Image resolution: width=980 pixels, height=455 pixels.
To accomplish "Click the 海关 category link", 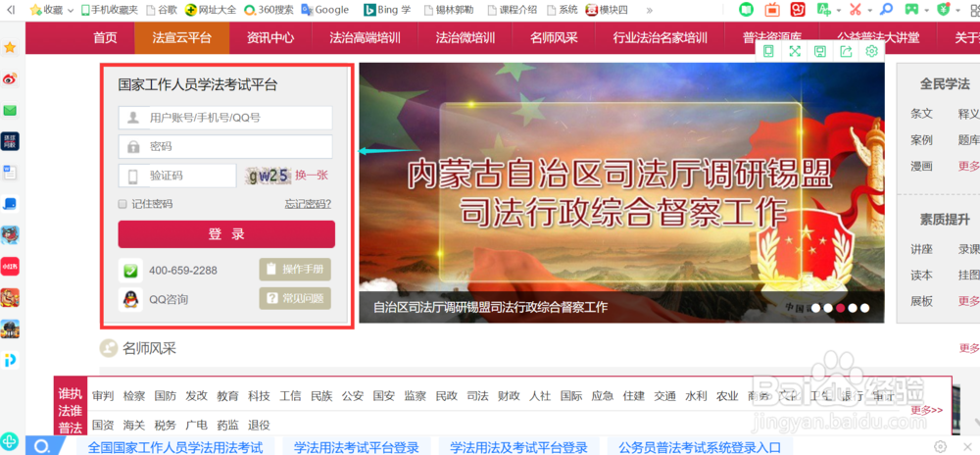I will click(133, 425).
